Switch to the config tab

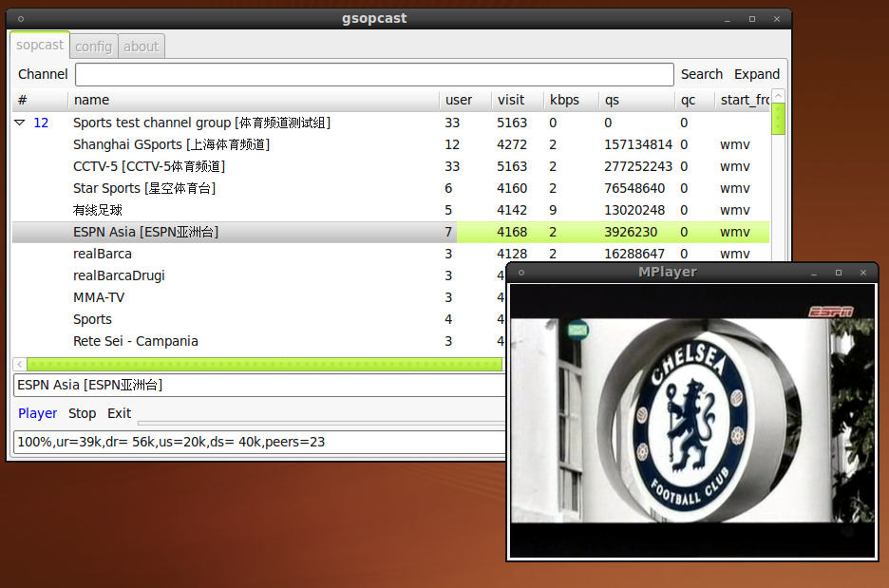[x=93, y=47]
